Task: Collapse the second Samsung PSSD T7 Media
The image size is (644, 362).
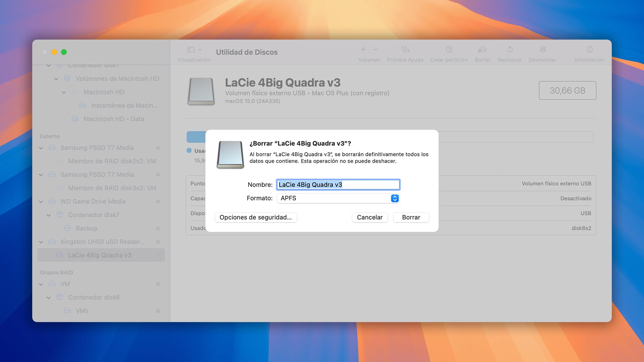Action: click(x=41, y=175)
